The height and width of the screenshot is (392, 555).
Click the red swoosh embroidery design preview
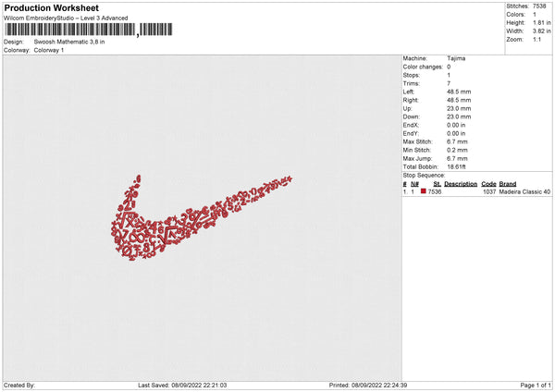(201, 216)
